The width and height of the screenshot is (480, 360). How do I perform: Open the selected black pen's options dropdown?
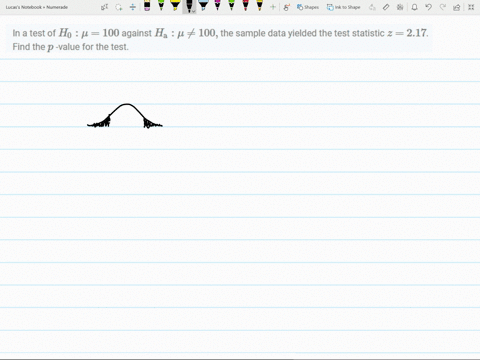(x=194, y=11)
